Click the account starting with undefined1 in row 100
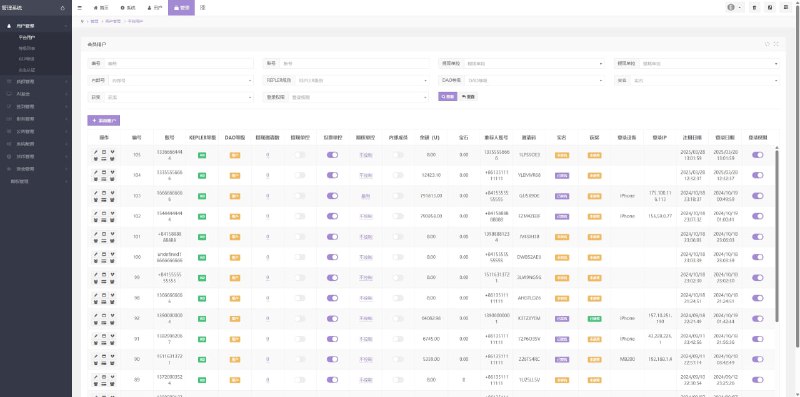800x397 pixels. [x=169, y=257]
